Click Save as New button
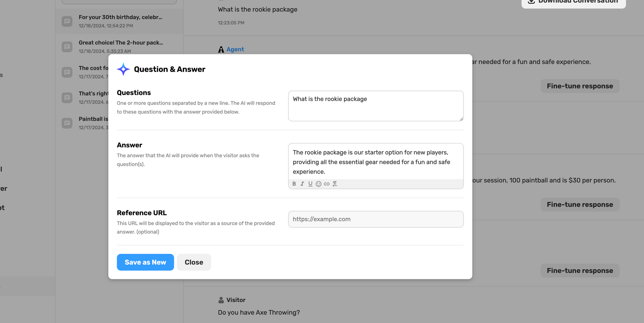 (x=145, y=262)
